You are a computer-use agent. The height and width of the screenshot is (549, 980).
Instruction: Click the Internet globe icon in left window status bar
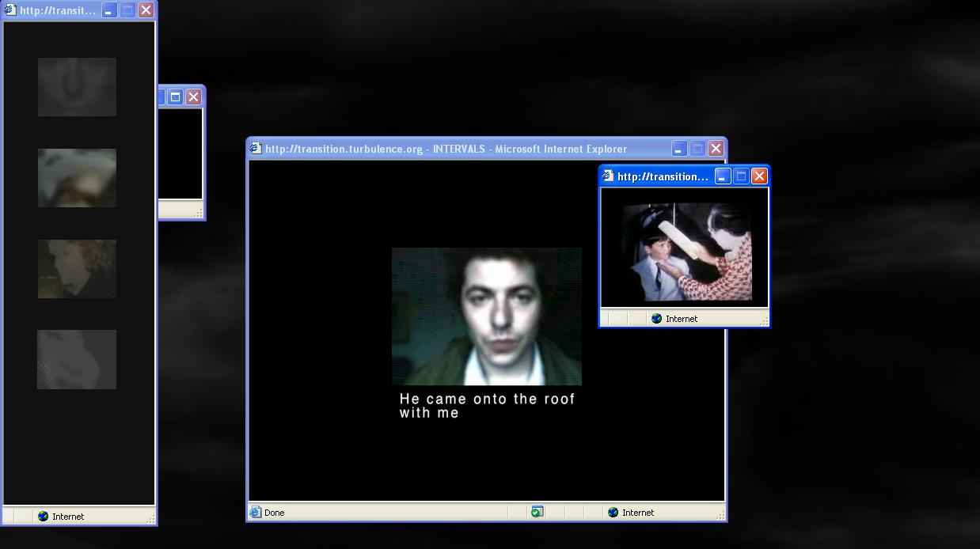[44, 517]
